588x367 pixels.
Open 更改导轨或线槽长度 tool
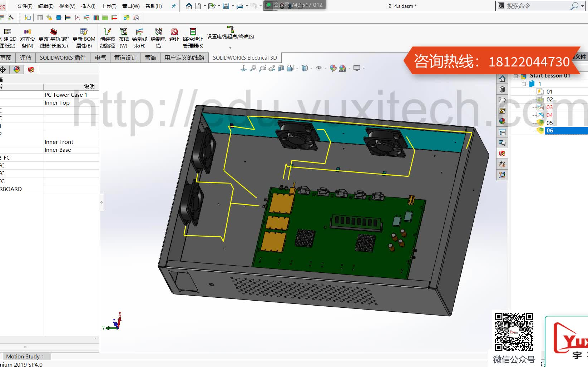pos(54,38)
